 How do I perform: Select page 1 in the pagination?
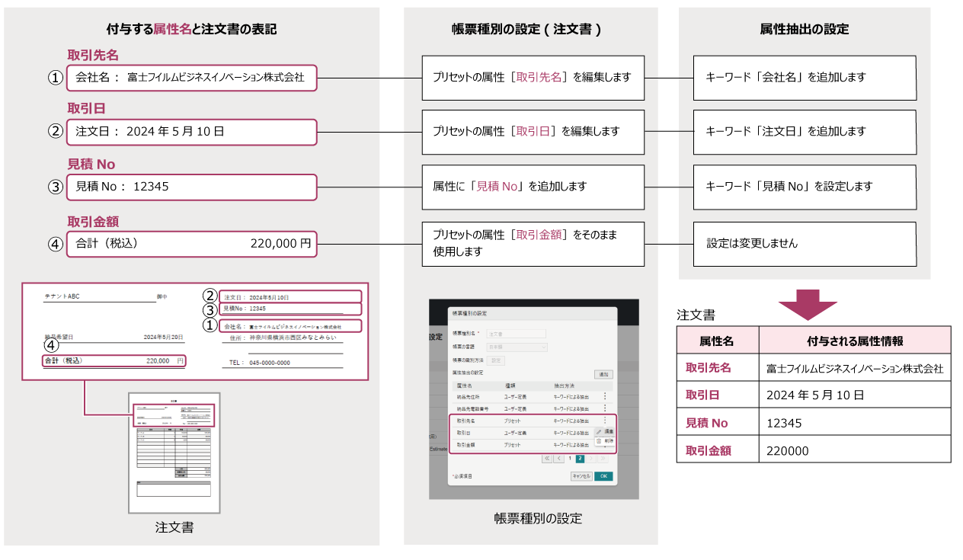(x=570, y=459)
